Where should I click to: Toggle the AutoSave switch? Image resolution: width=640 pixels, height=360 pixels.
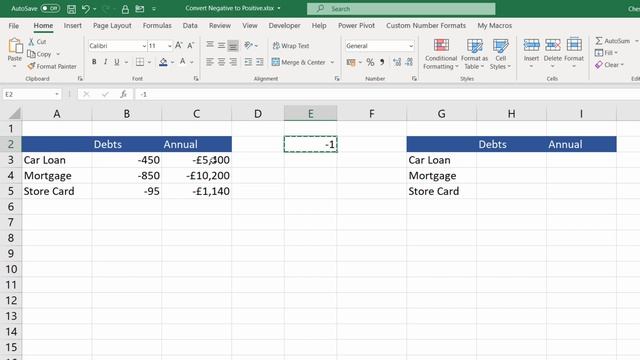pyautogui.click(x=50, y=8)
